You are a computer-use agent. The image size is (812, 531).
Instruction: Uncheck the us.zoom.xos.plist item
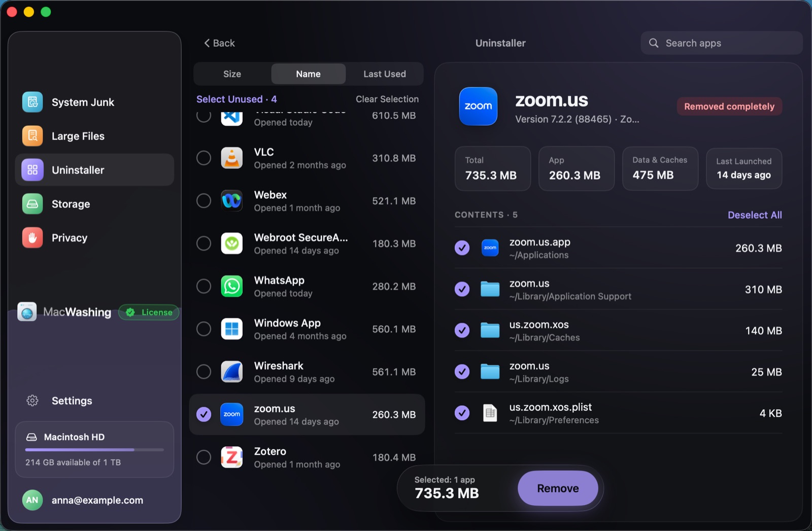(x=462, y=413)
